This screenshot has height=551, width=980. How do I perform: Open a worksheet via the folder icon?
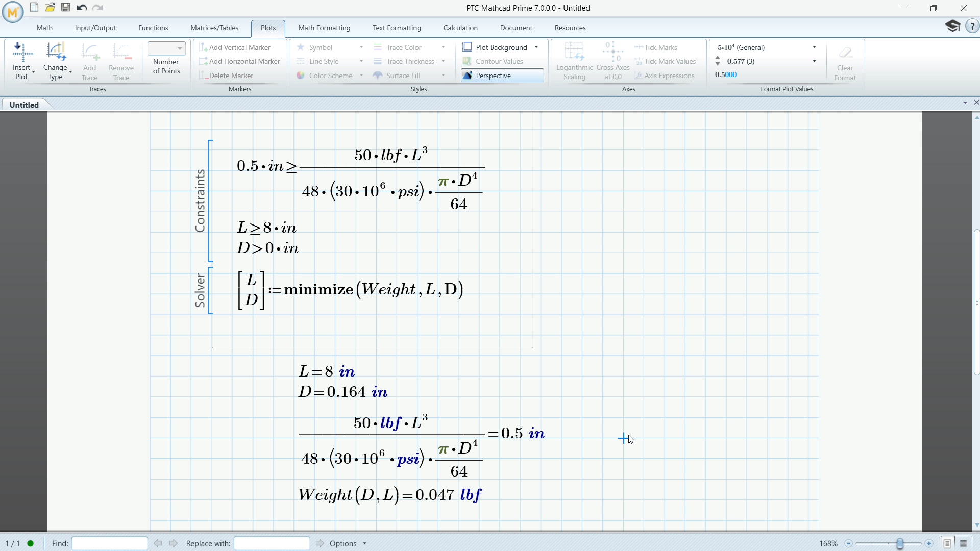[x=50, y=8]
